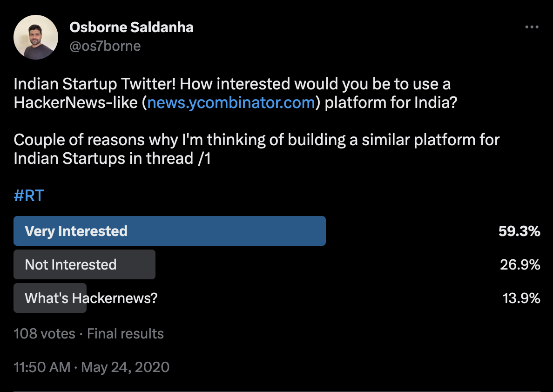Click the Final results label

click(125, 334)
